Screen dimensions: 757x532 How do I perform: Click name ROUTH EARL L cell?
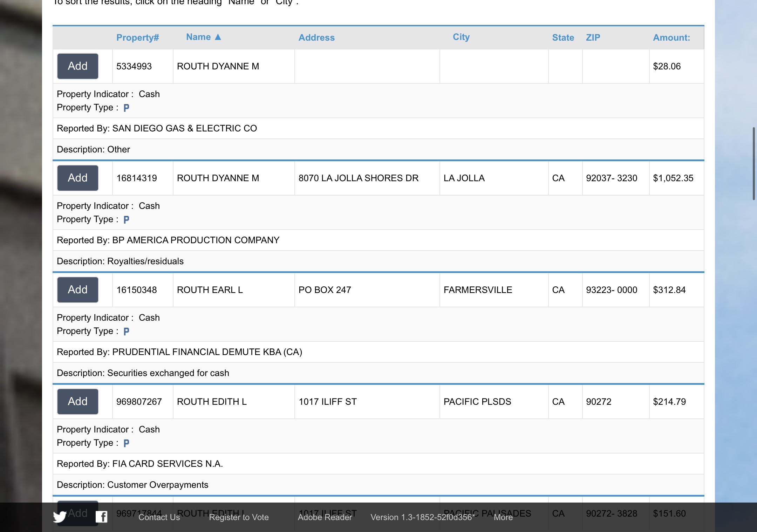point(234,290)
